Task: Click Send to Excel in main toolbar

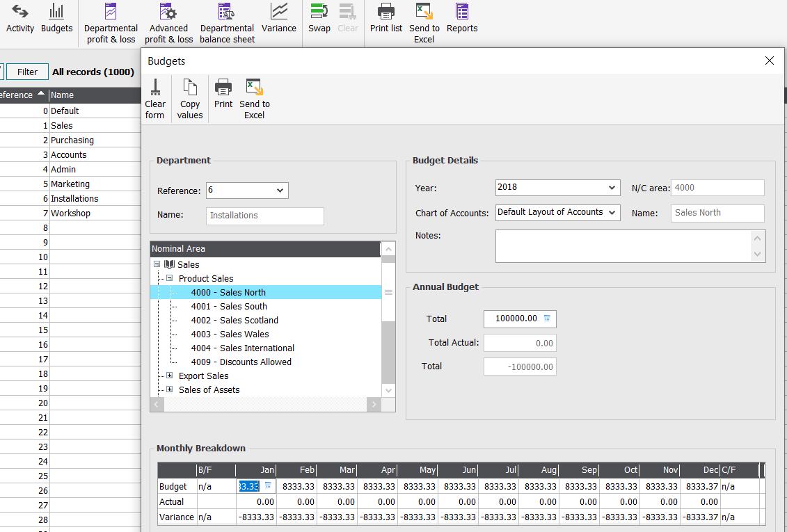Action: 424,24
